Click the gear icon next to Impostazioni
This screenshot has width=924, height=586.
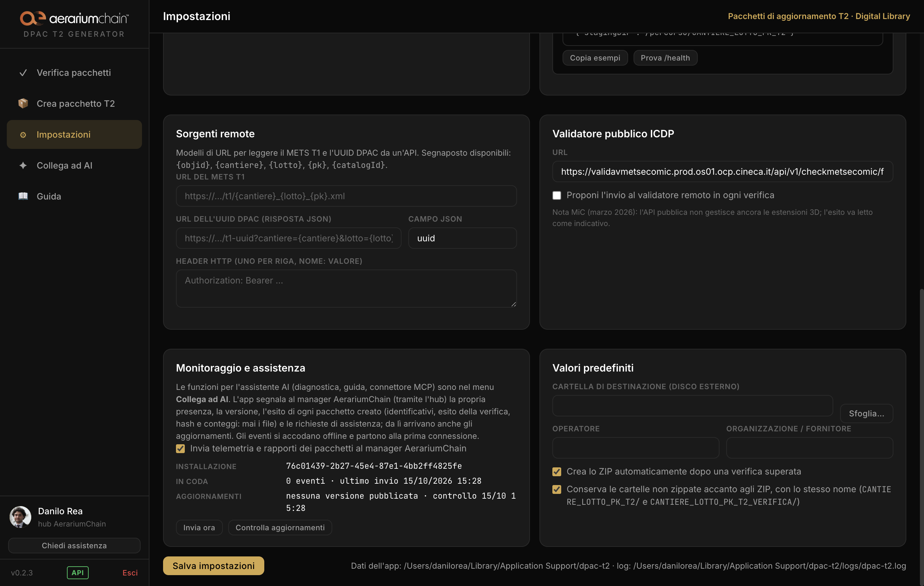23,135
